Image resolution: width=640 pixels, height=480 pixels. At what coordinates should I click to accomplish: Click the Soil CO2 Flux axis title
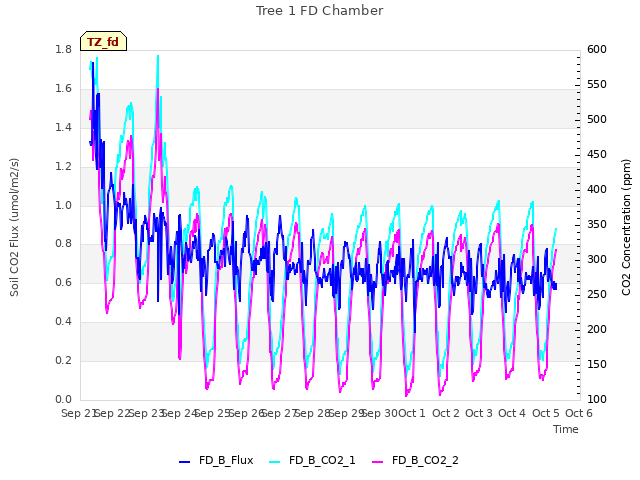[x=14, y=227]
